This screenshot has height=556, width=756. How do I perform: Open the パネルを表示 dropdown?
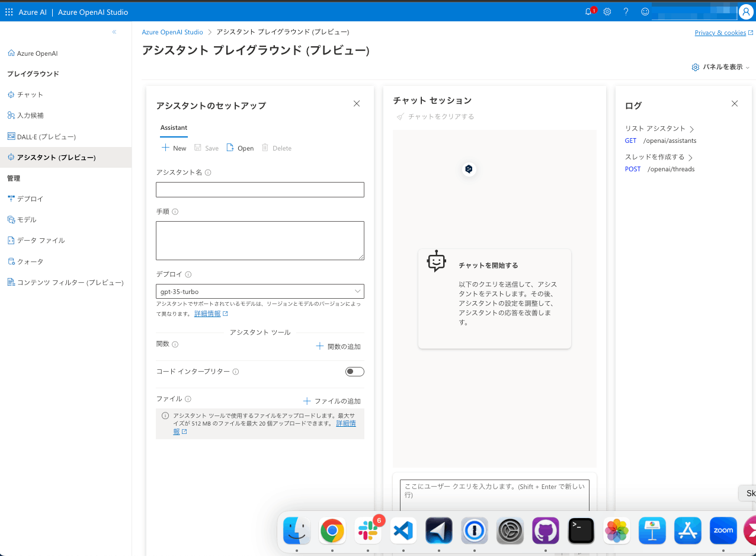pos(720,67)
